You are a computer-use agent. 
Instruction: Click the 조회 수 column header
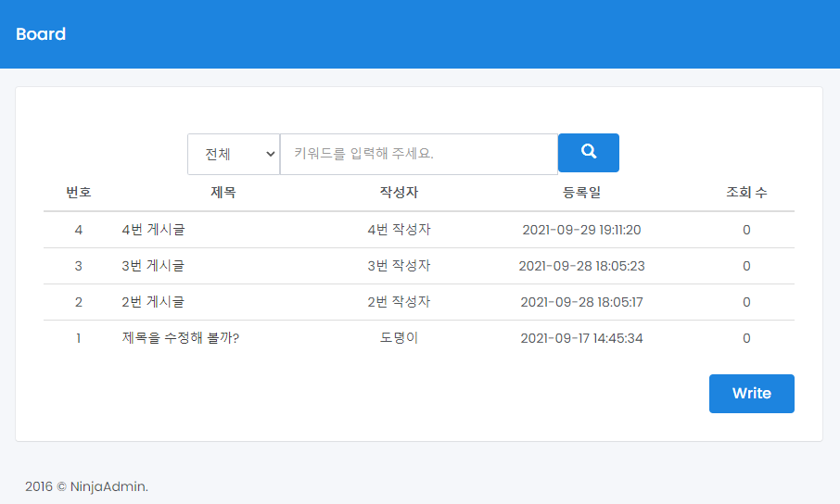(x=746, y=193)
